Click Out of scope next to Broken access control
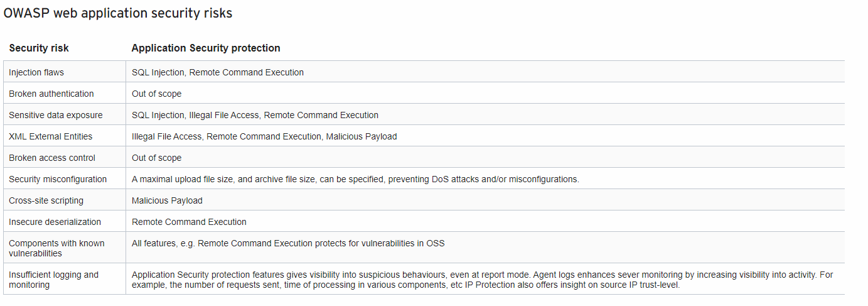The width and height of the screenshot is (868, 306). pyautogui.click(x=156, y=158)
